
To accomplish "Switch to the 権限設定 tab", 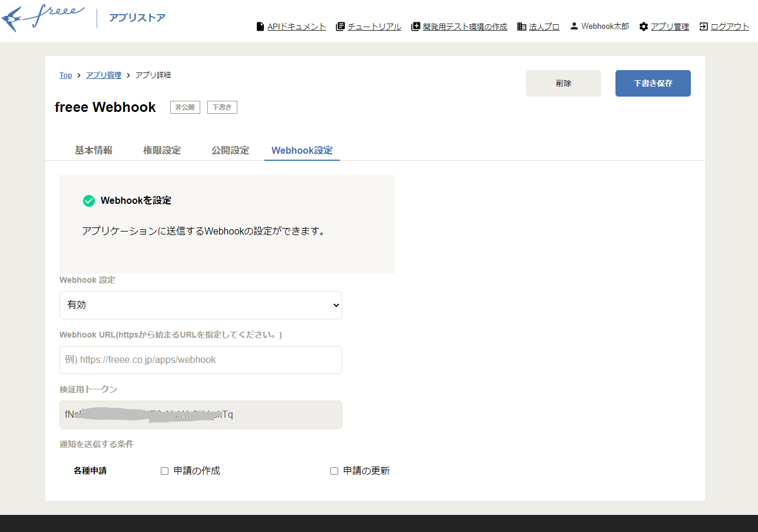I will pos(162,150).
